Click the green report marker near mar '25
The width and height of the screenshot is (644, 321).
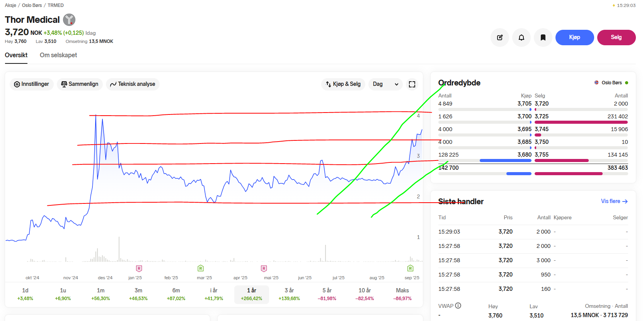(200, 268)
